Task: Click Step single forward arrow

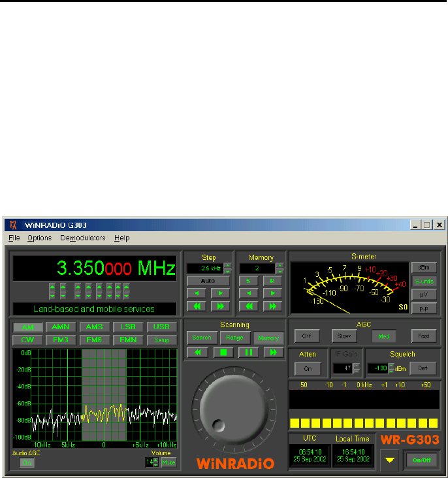Action: [x=220, y=293]
